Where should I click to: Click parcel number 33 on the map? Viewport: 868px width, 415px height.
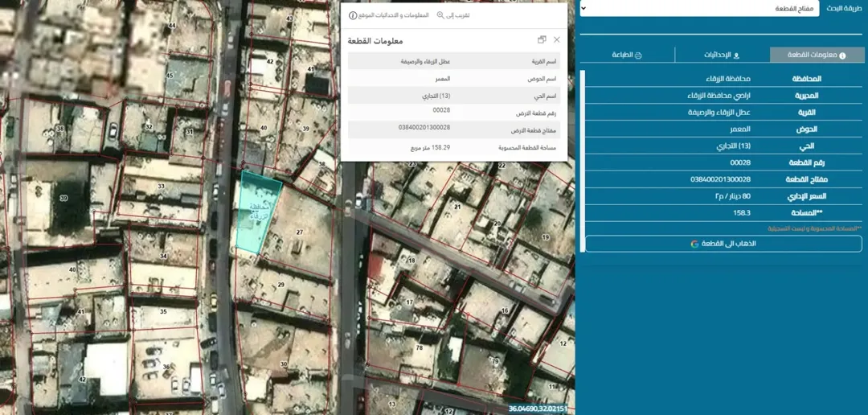coord(161,186)
